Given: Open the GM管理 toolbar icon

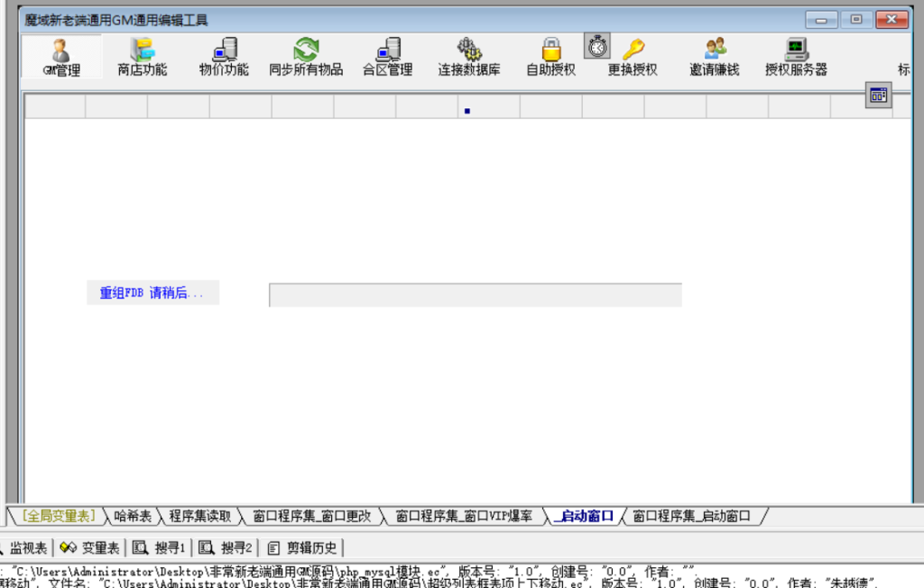Looking at the screenshot, I should pos(61,57).
